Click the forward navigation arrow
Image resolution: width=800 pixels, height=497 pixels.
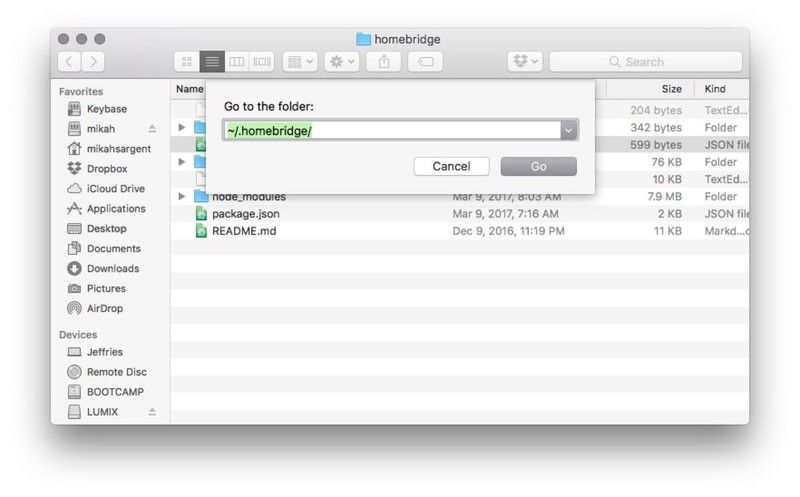pos(93,62)
